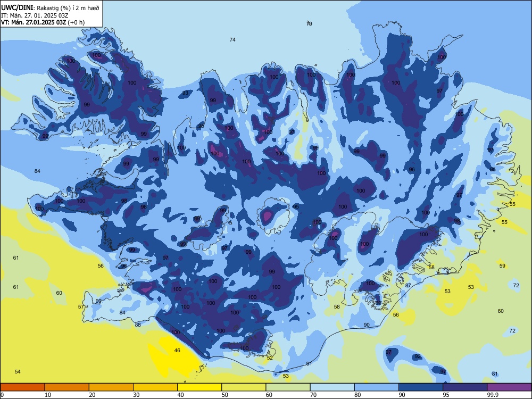Click the 'Rakastig (%) í 2 m hæð' label
The image size is (532, 399).
click(x=68, y=8)
